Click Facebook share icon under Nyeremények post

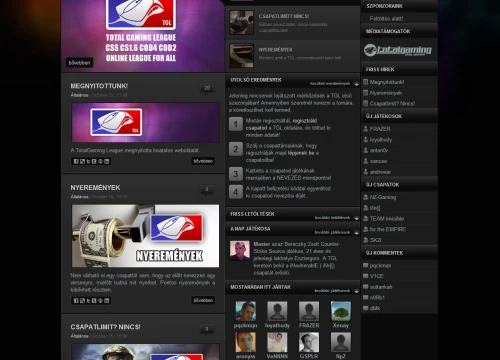pyautogui.click(x=76, y=301)
